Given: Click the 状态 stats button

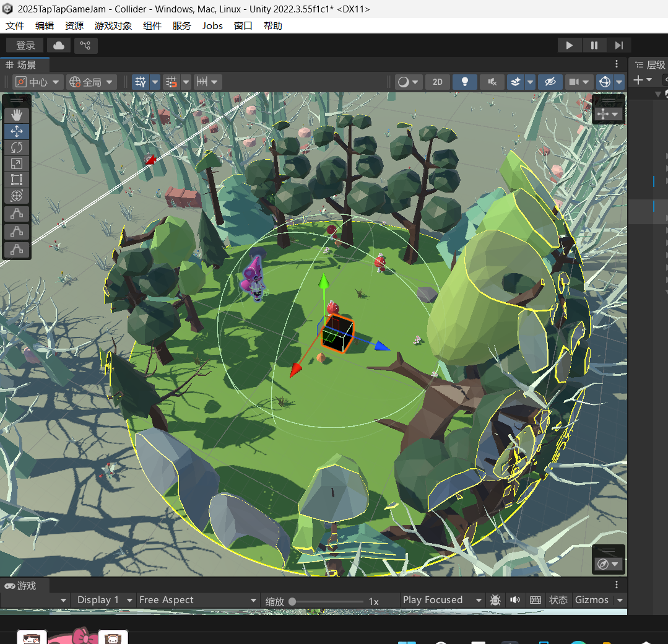Looking at the screenshot, I should [558, 600].
